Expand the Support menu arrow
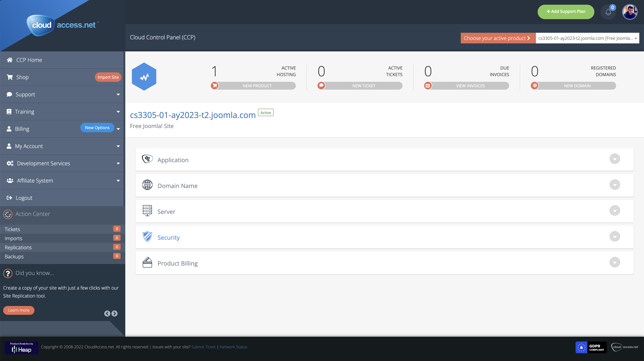Image resolution: width=644 pixels, height=361 pixels. [118, 95]
